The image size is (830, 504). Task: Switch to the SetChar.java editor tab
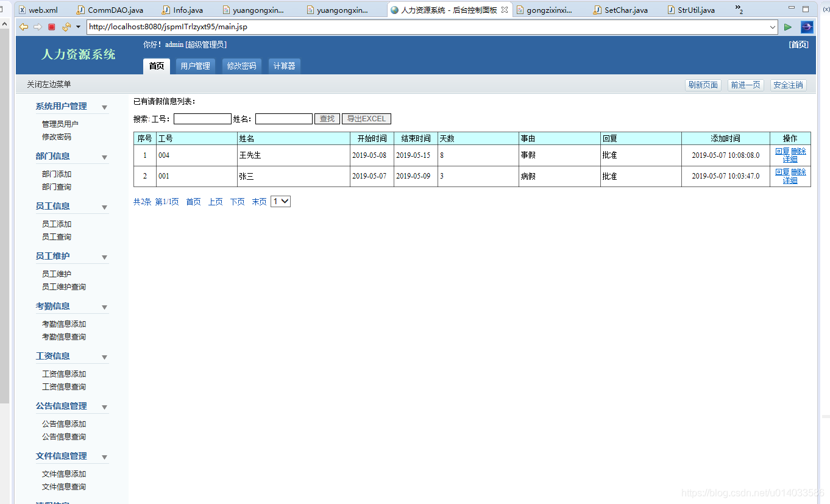620,10
